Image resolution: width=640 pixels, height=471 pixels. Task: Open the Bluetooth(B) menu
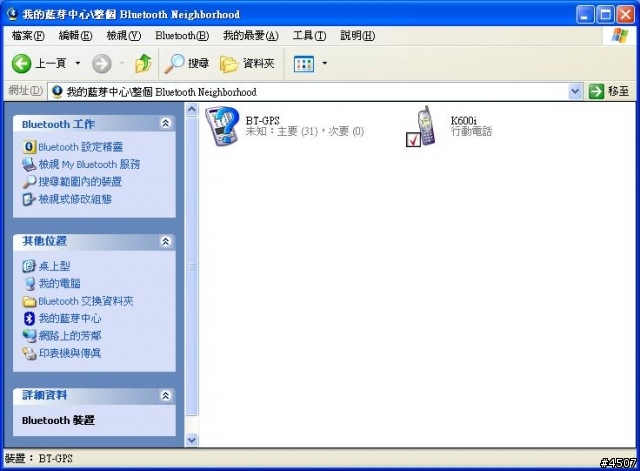pos(182,36)
